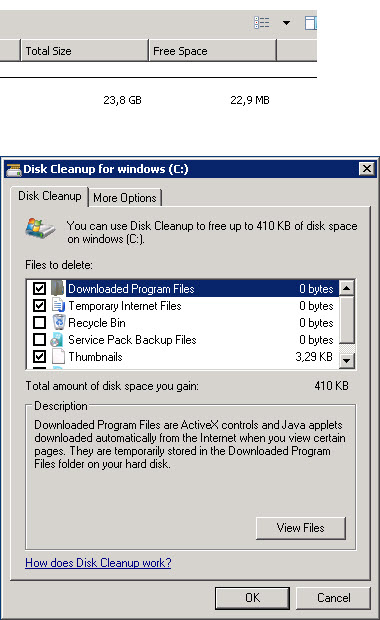Click the Windows drive icon beside the cleanup message
Screen dimensions: 380x620
(40, 228)
